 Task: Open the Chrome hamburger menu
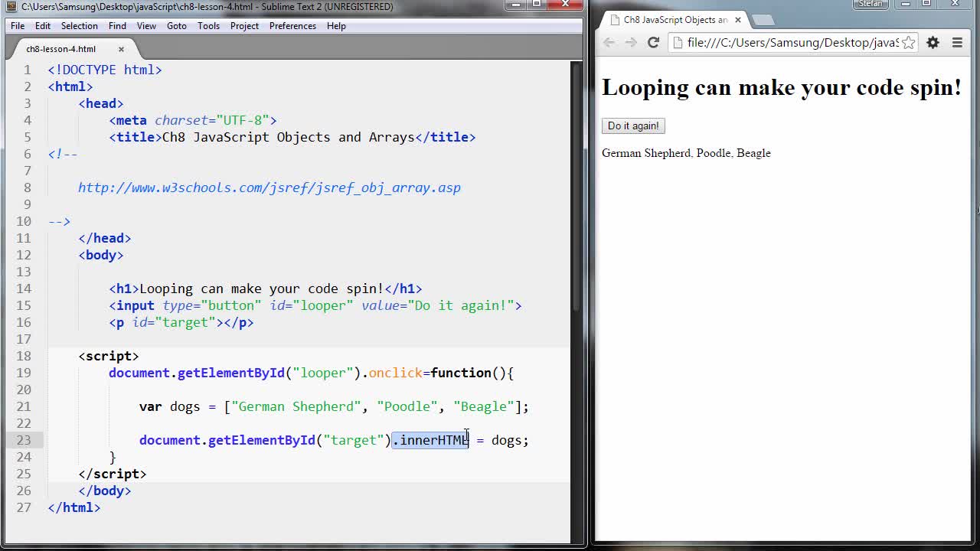pos(957,43)
